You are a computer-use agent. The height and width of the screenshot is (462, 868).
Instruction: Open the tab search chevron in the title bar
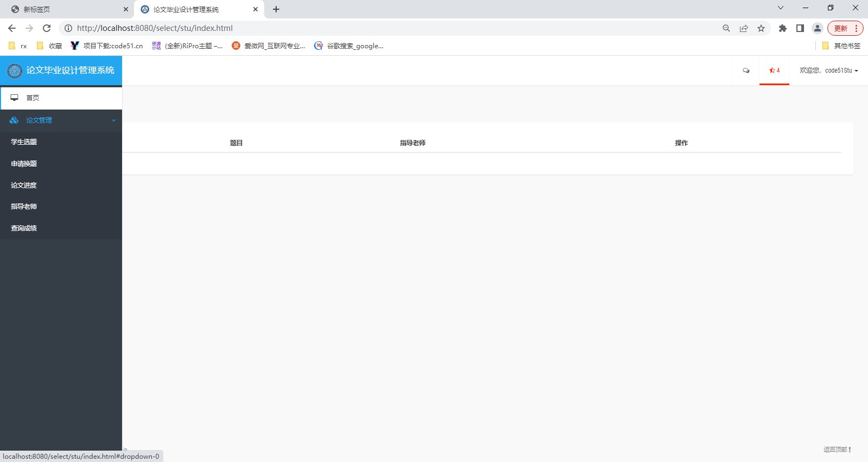point(781,8)
